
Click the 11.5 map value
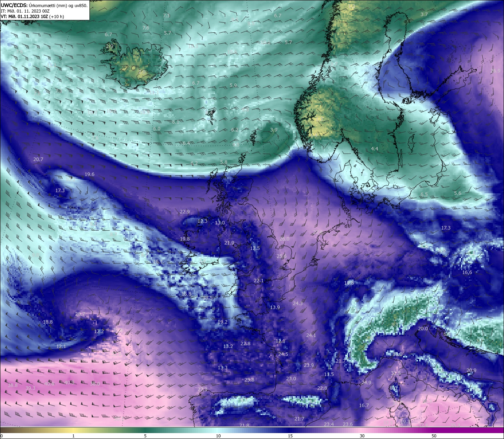(x=329, y=374)
